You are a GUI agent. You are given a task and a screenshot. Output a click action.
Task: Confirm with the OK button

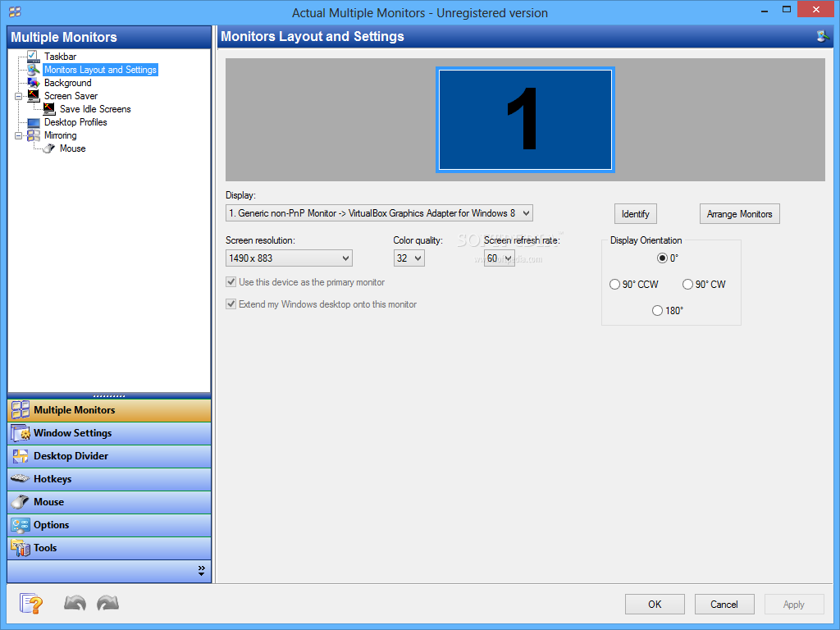[x=655, y=605]
